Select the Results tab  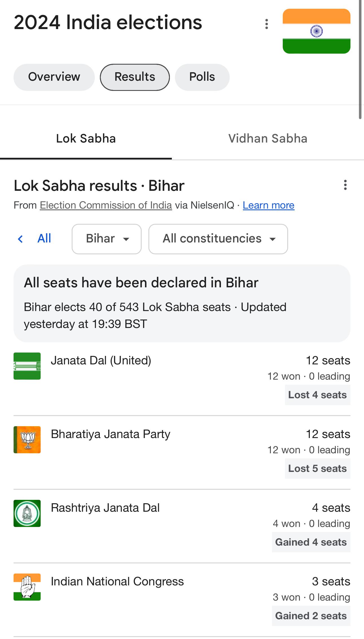(135, 77)
